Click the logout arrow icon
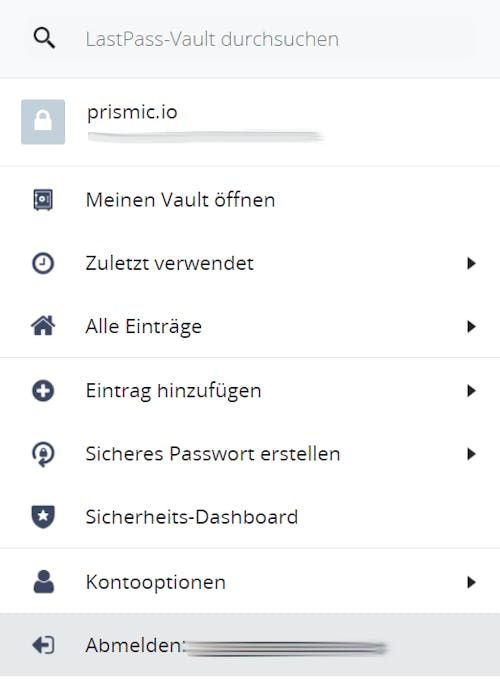The height and width of the screenshot is (679, 500). click(x=43, y=645)
